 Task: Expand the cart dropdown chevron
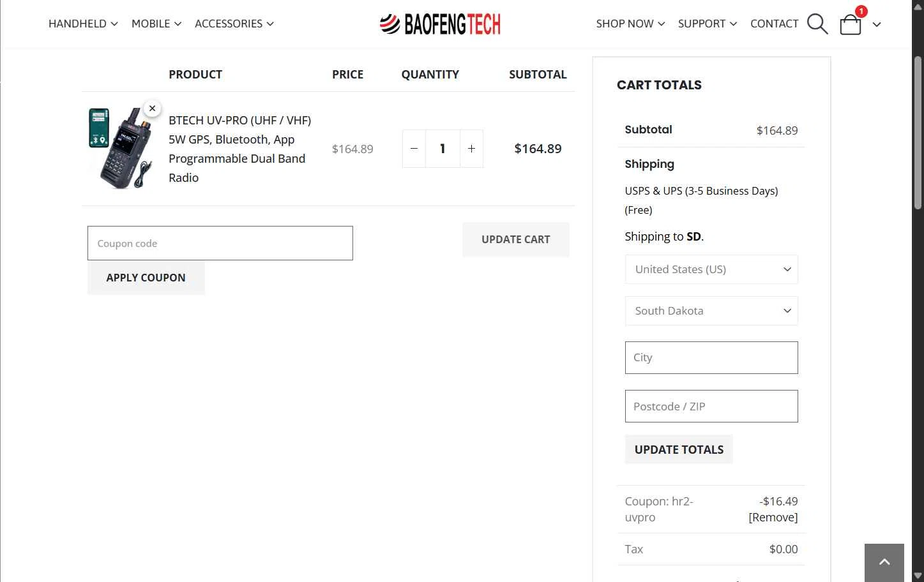(877, 24)
